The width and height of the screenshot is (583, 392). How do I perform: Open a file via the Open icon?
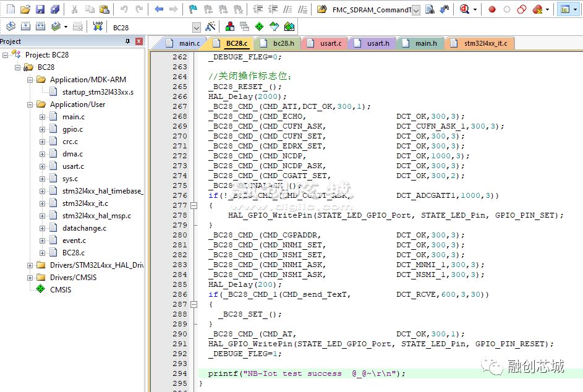tap(25, 9)
